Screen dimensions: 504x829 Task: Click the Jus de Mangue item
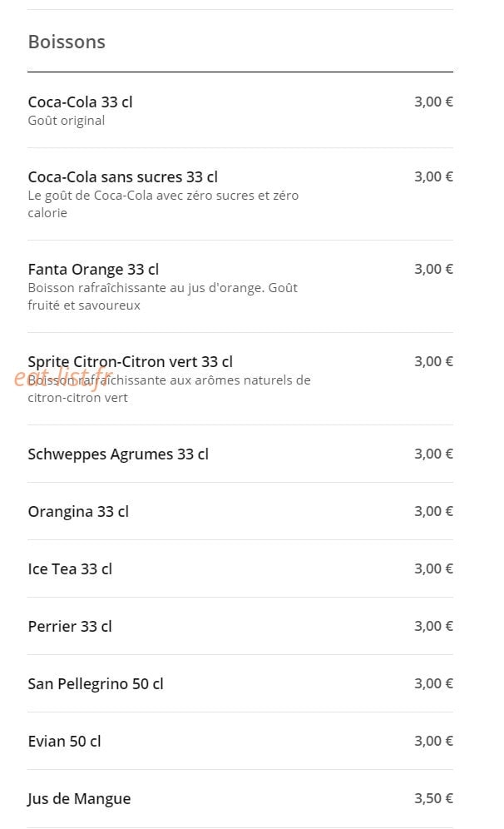tap(240, 799)
